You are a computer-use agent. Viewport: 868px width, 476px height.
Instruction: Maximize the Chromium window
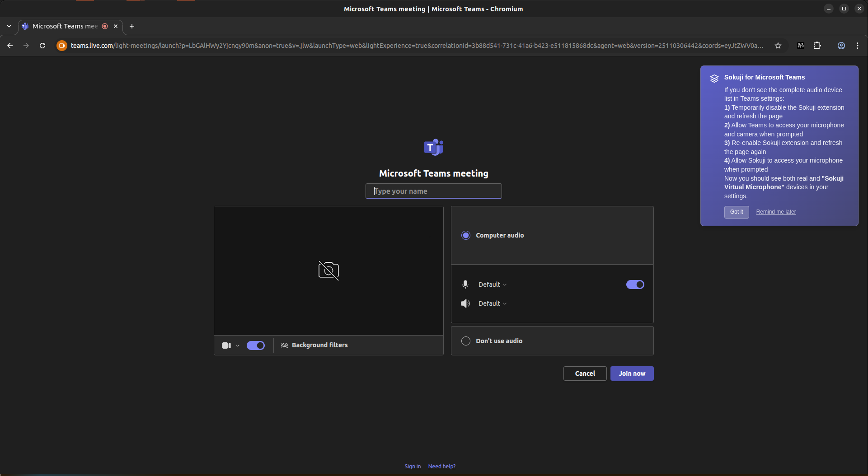844,9
